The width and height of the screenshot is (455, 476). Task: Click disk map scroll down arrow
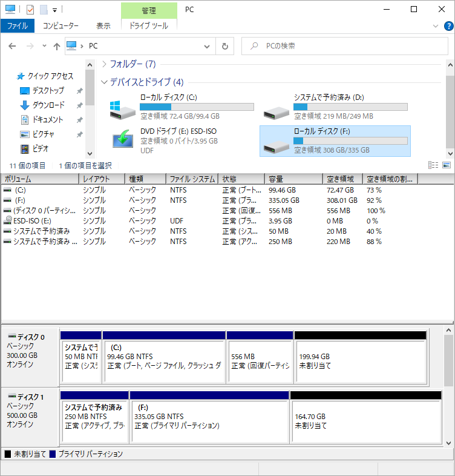tap(448, 443)
